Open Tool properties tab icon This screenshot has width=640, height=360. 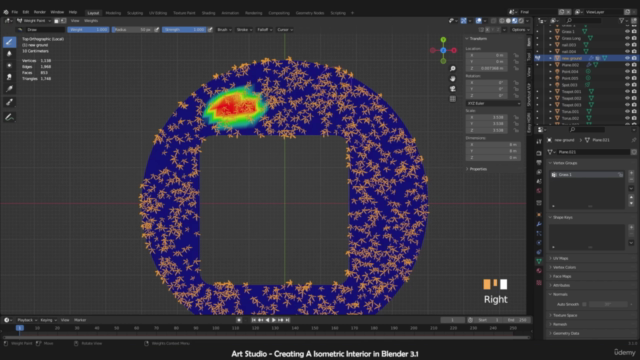pos(539,142)
